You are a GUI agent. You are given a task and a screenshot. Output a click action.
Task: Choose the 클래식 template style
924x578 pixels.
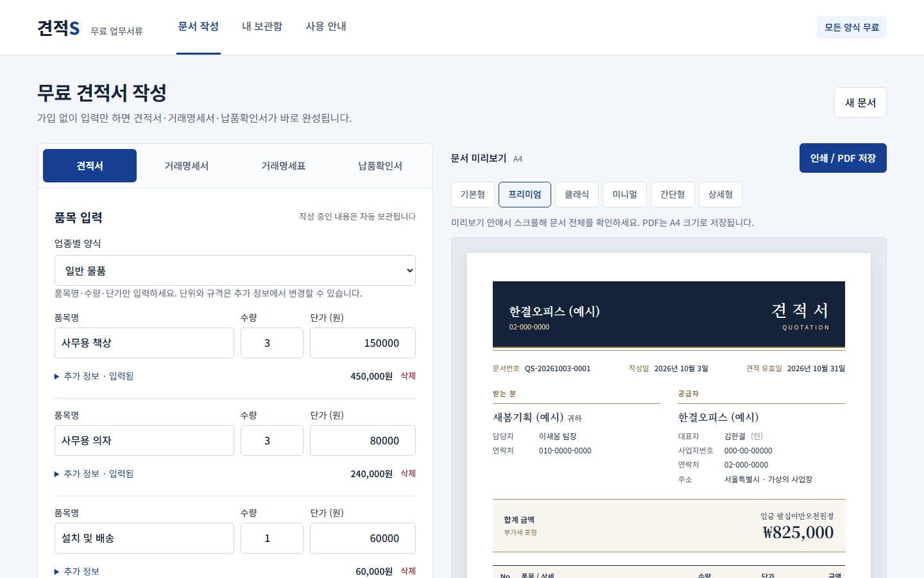(577, 195)
